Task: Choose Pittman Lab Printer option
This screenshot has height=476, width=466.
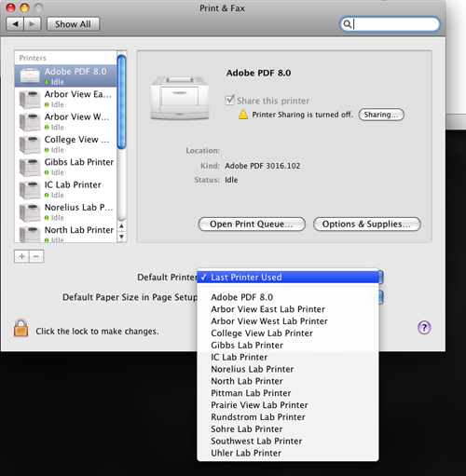Action: point(288,393)
